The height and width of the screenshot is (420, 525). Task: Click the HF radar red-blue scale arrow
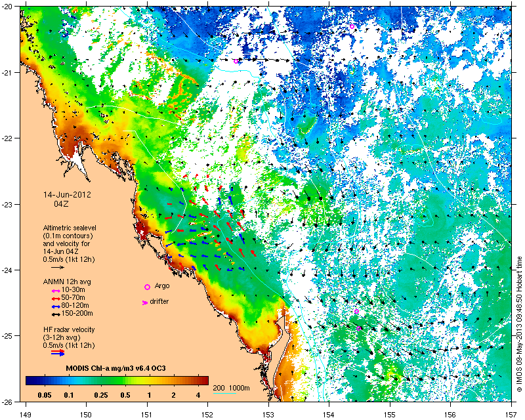point(58,352)
